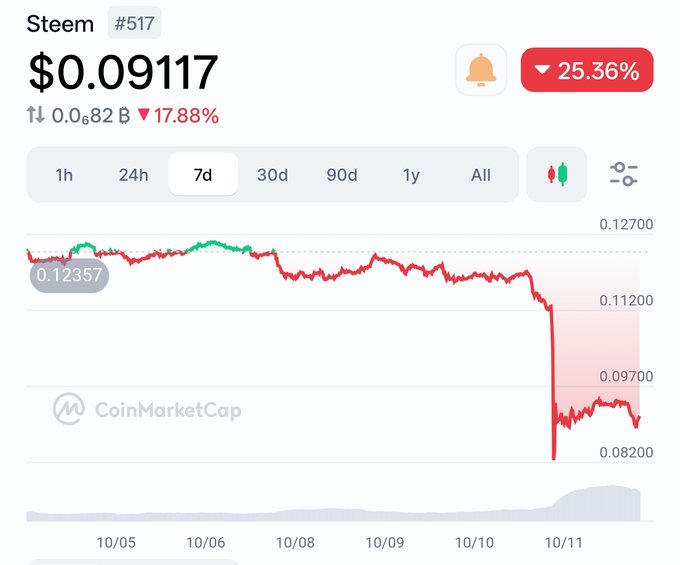This screenshot has width=680, height=565.
Task: Tap the $0.09117 current price
Action: point(122,71)
